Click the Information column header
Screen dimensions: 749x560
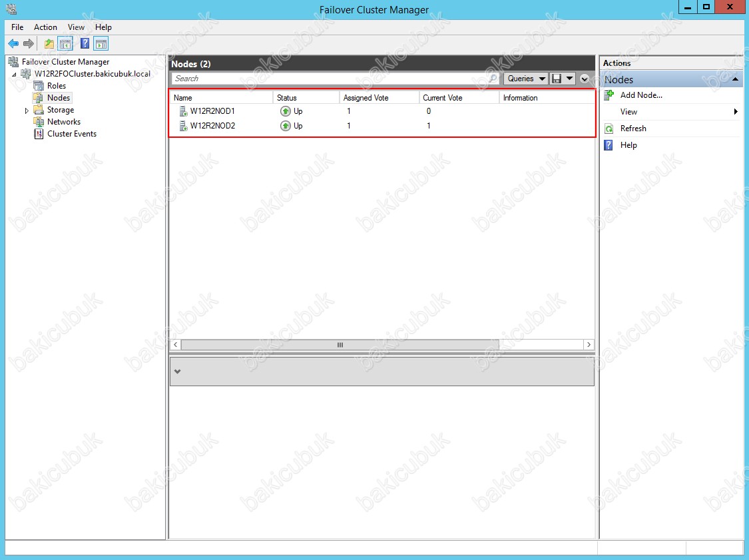coord(547,98)
